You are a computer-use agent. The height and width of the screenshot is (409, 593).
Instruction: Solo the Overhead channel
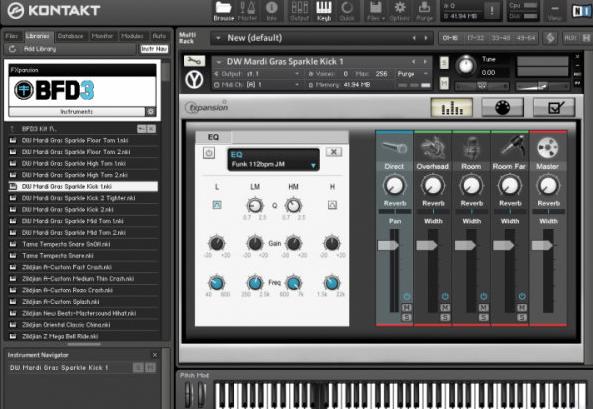click(445, 317)
